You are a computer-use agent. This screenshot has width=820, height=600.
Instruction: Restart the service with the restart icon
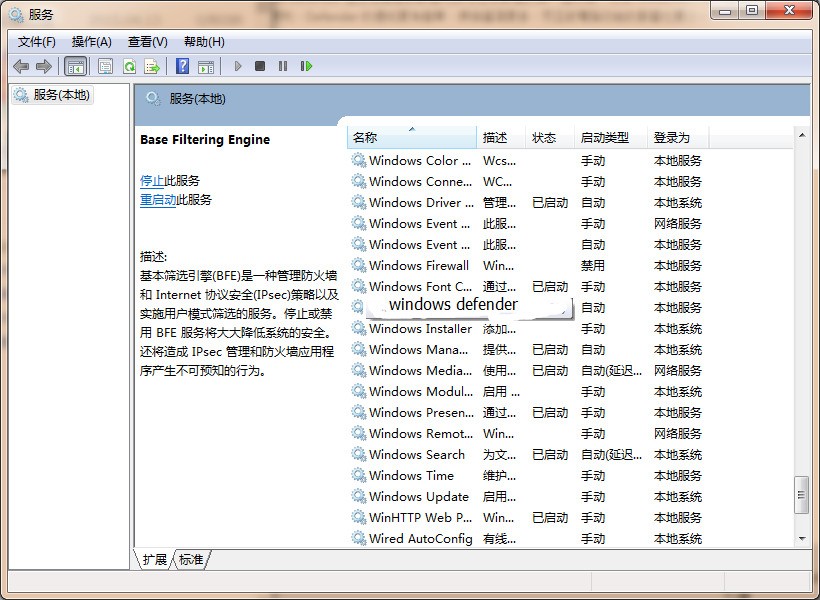306,66
